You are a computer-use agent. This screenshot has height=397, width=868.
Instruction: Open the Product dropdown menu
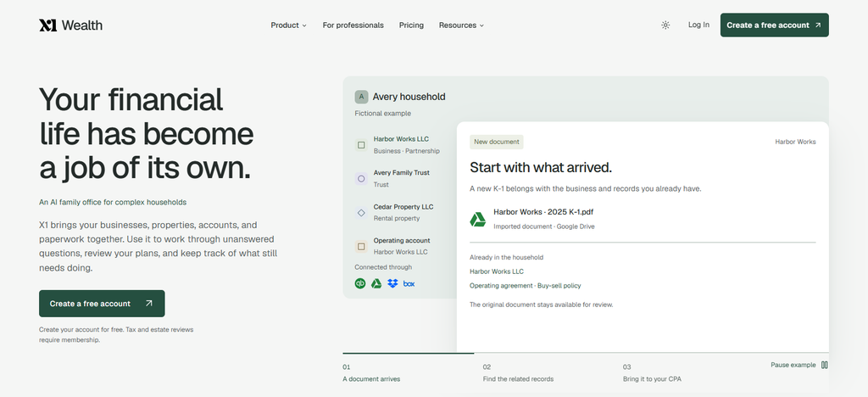[x=288, y=25]
